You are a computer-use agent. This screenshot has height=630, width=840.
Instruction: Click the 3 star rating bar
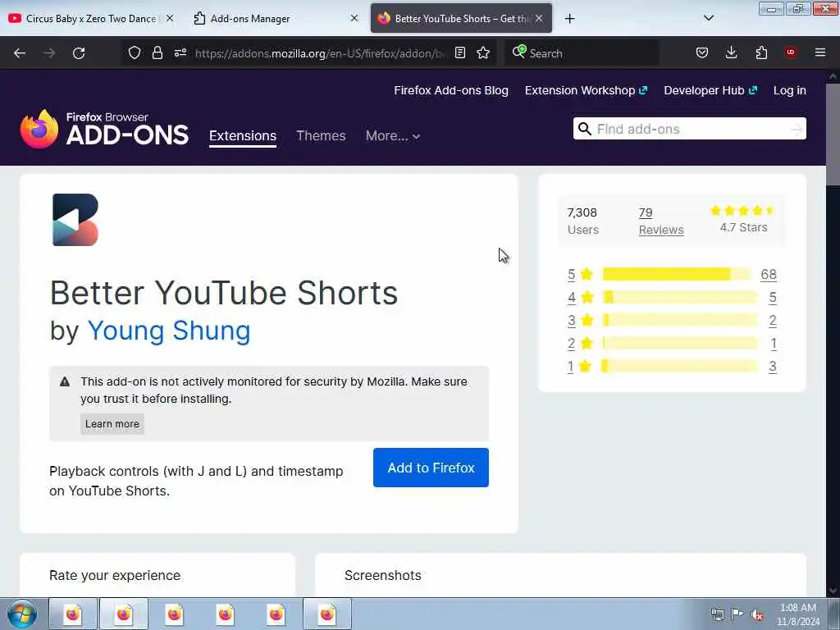pyautogui.click(x=680, y=321)
